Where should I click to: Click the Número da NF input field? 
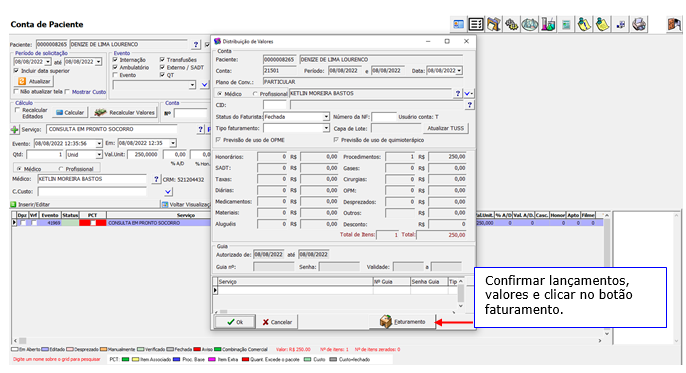[x=384, y=117]
